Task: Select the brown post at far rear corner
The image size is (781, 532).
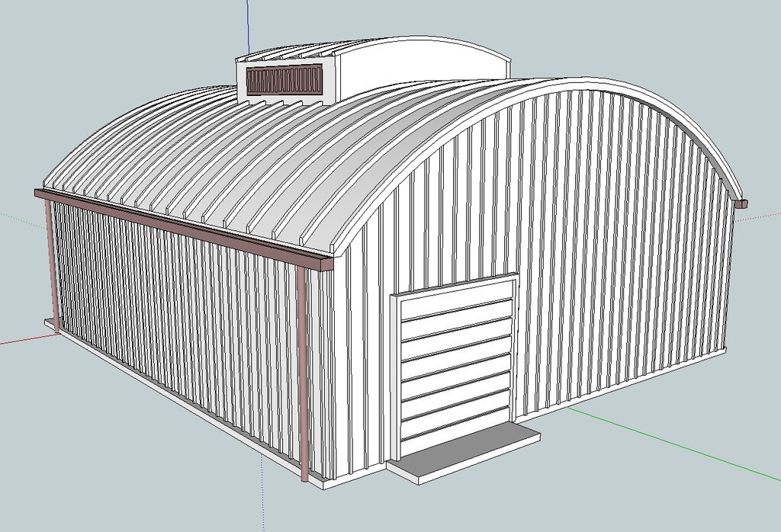Action: pyautogui.click(x=52, y=265)
